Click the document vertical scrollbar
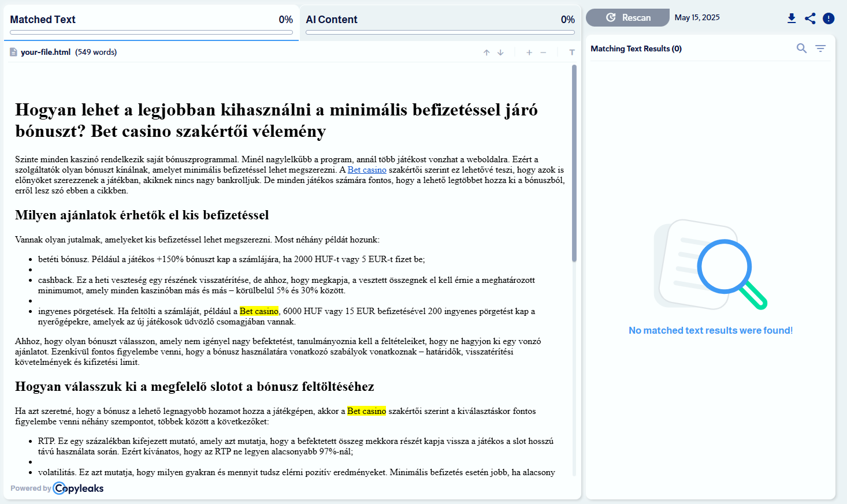The image size is (847, 504). point(574,163)
